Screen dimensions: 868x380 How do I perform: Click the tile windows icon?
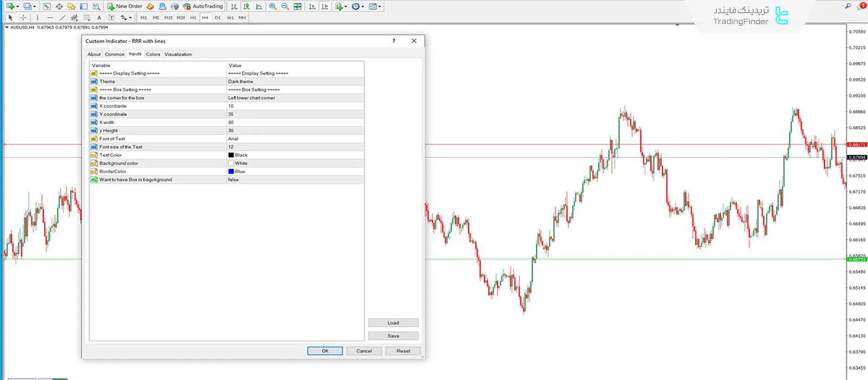(298, 7)
